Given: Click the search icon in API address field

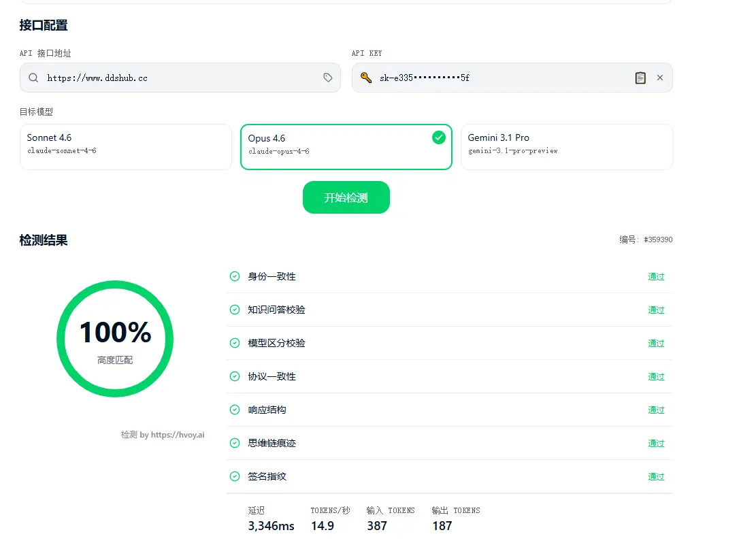Looking at the screenshot, I should [33, 78].
